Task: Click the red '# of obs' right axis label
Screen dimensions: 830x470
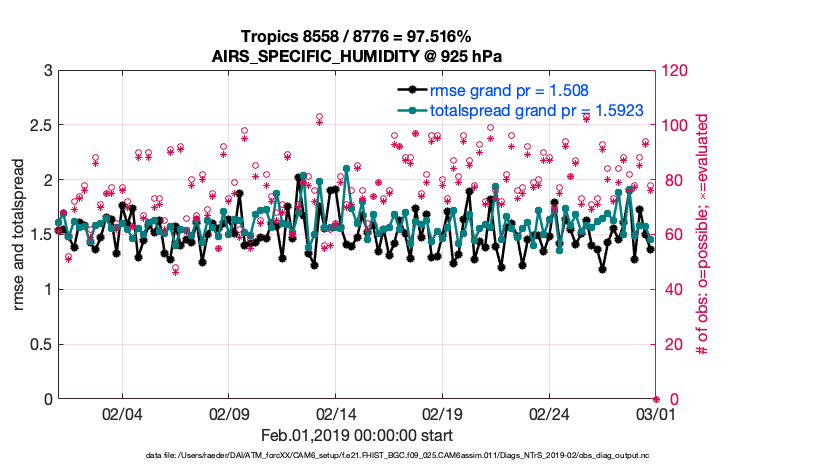Action: [702, 235]
